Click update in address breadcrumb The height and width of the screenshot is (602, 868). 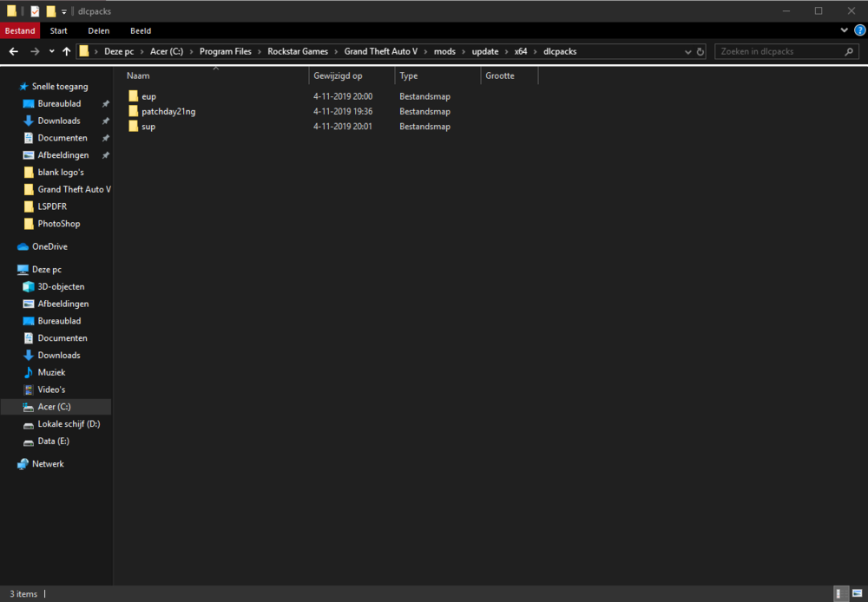[485, 51]
